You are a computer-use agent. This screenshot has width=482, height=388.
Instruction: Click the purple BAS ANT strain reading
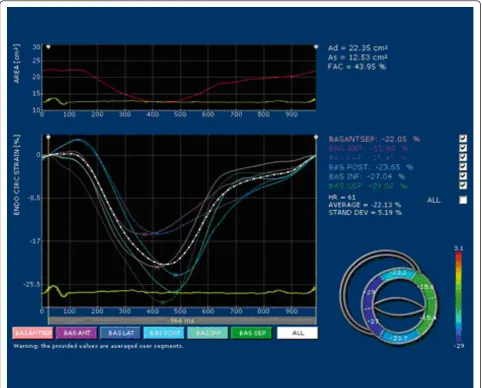tap(368, 148)
